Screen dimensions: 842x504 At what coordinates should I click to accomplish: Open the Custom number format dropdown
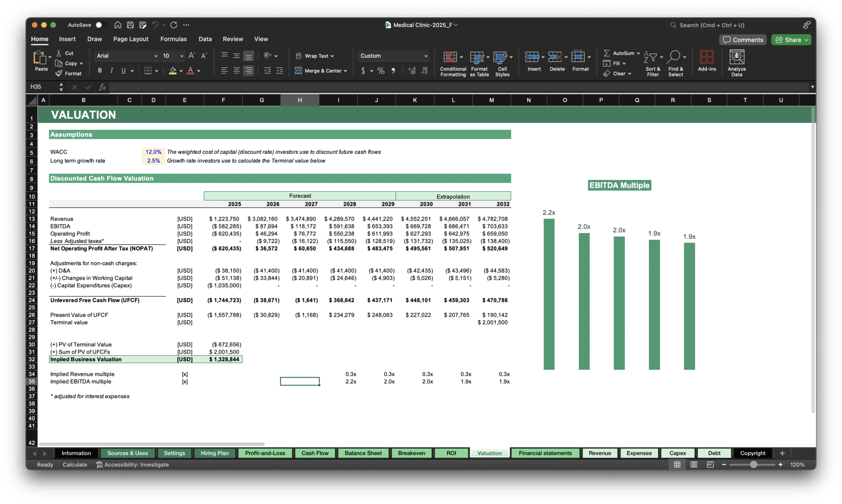click(x=426, y=56)
